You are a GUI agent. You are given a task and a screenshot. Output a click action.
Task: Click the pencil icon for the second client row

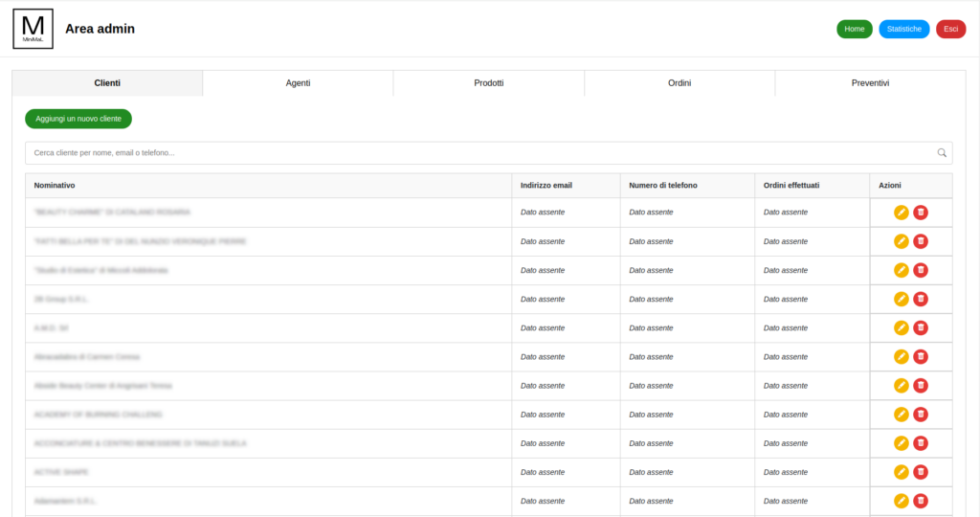coord(901,241)
